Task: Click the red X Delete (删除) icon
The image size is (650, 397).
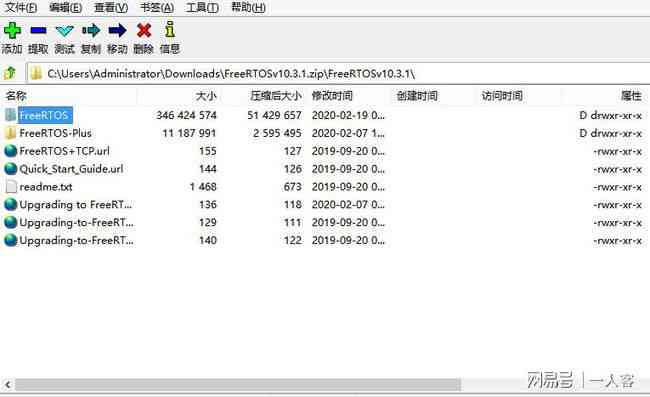Action: tap(144, 30)
